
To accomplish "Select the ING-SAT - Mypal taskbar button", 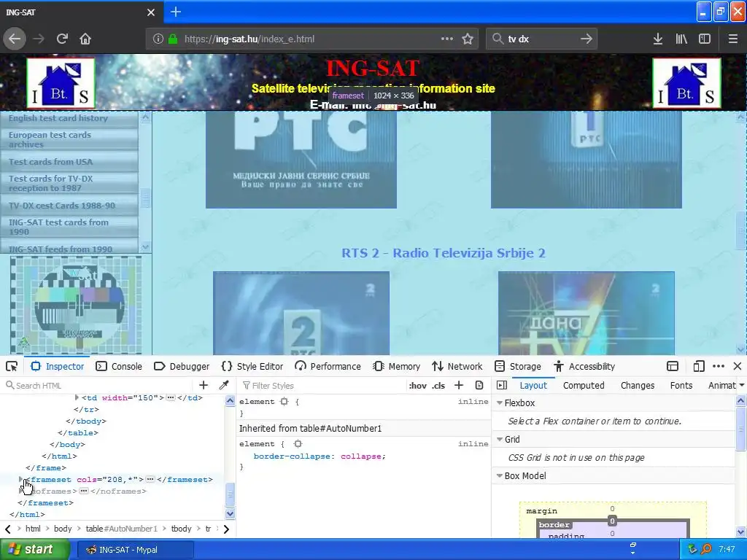I will click(135, 550).
